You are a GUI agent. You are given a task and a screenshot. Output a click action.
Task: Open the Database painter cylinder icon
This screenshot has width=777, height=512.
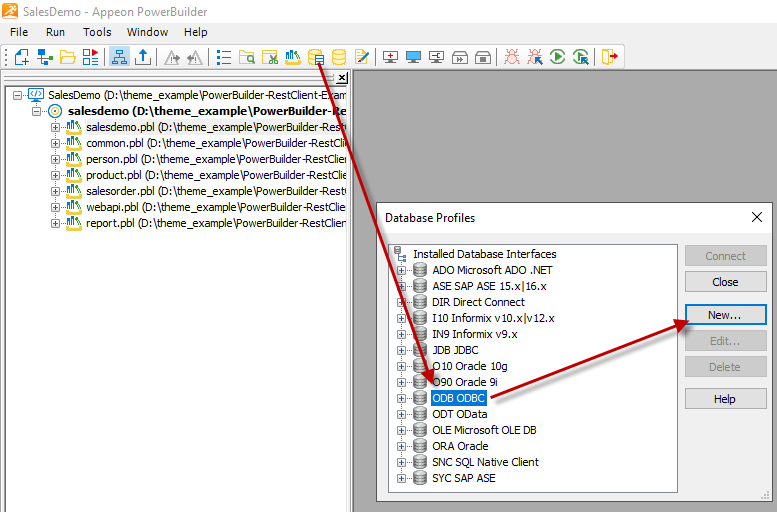pyautogui.click(x=339, y=57)
